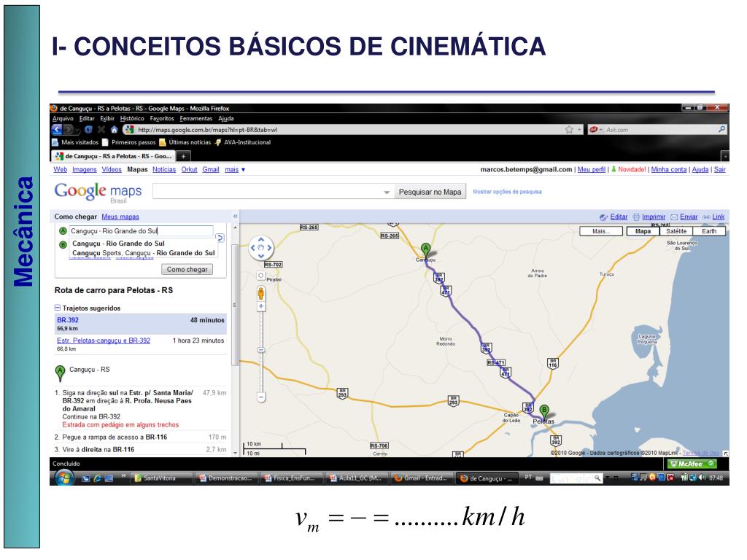Image resolution: width=747 pixels, height=560 pixels.
Task: Click marker B at Pelotas on map
Action: point(544,413)
